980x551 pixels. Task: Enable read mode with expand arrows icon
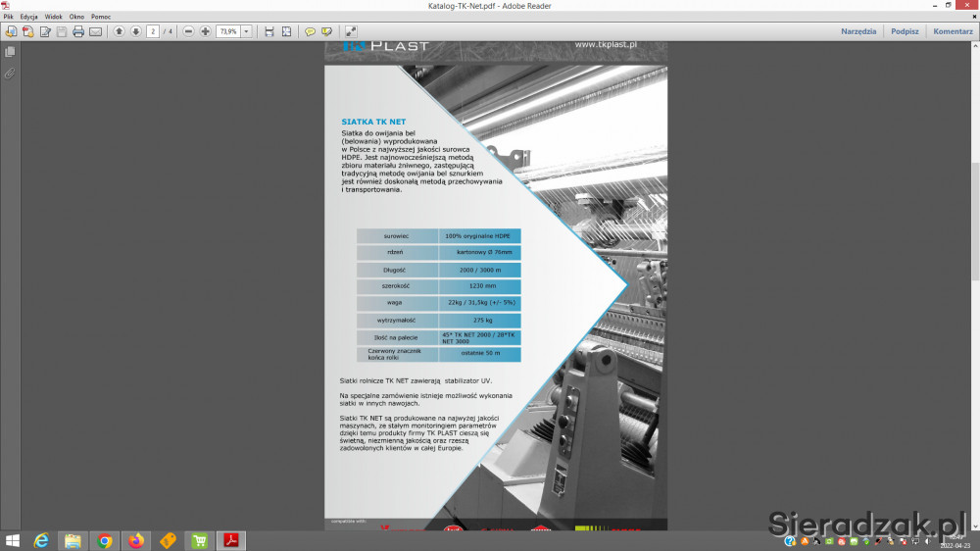[x=351, y=31]
